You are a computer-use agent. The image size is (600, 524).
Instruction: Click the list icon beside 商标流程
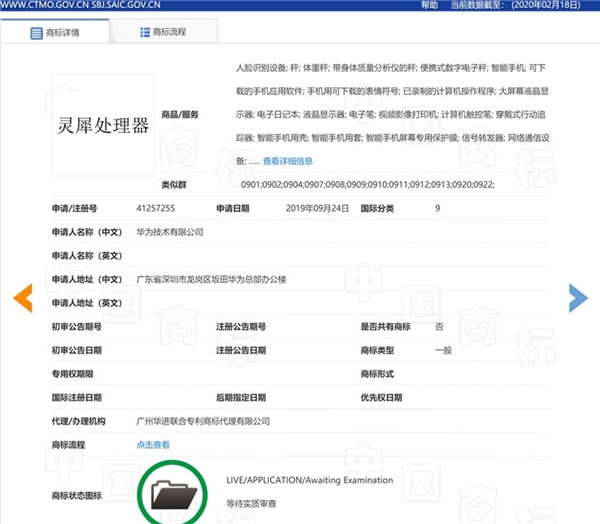[145, 33]
